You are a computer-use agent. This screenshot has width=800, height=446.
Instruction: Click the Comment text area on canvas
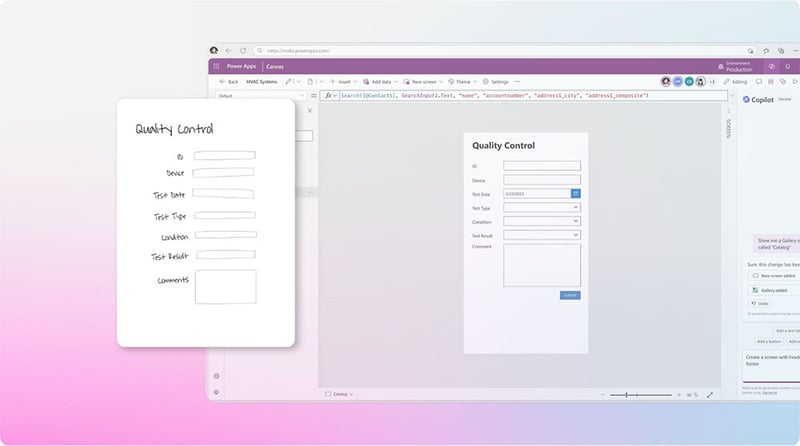click(x=542, y=265)
